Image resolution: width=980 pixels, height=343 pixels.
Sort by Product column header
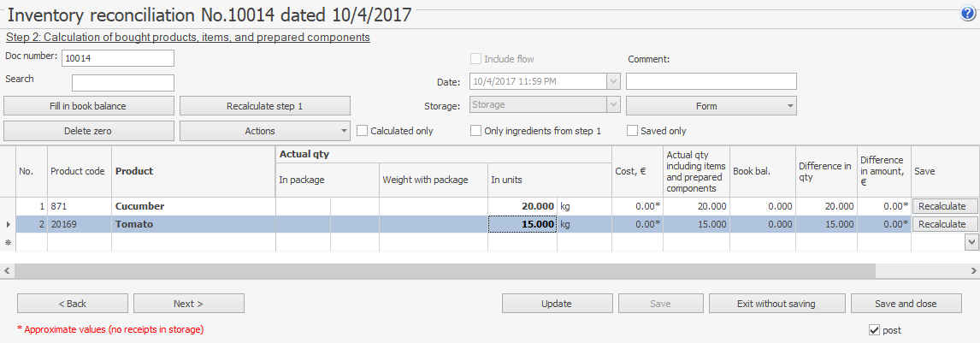[x=193, y=171]
